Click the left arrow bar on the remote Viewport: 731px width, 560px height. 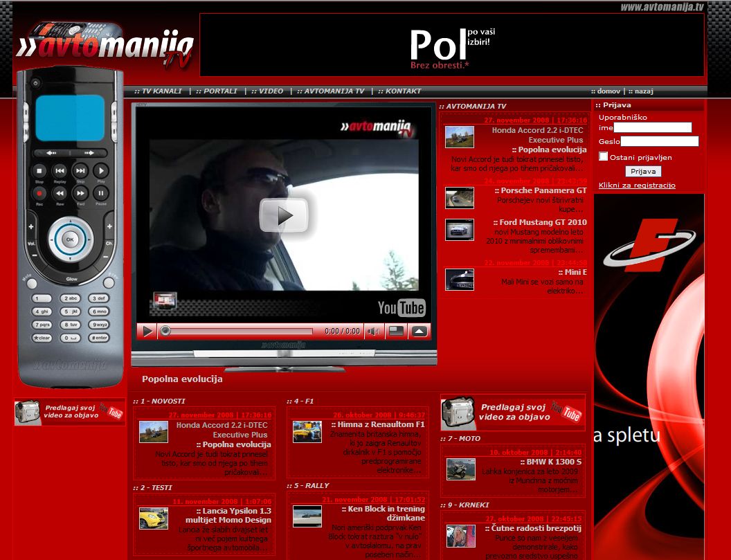click(51, 153)
